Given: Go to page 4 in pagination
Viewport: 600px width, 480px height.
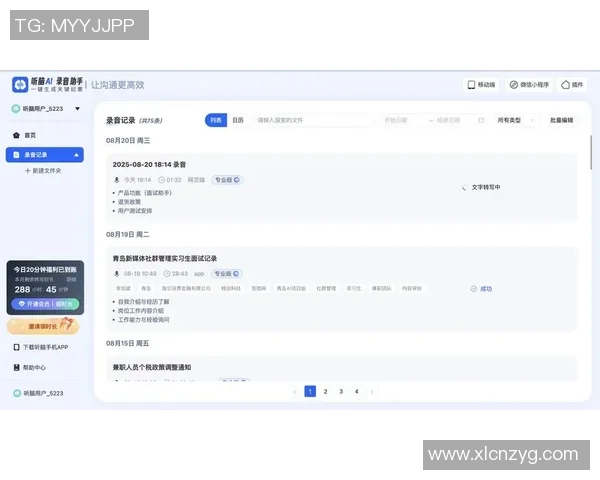Looking at the screenshot, I should coord(357,391).
